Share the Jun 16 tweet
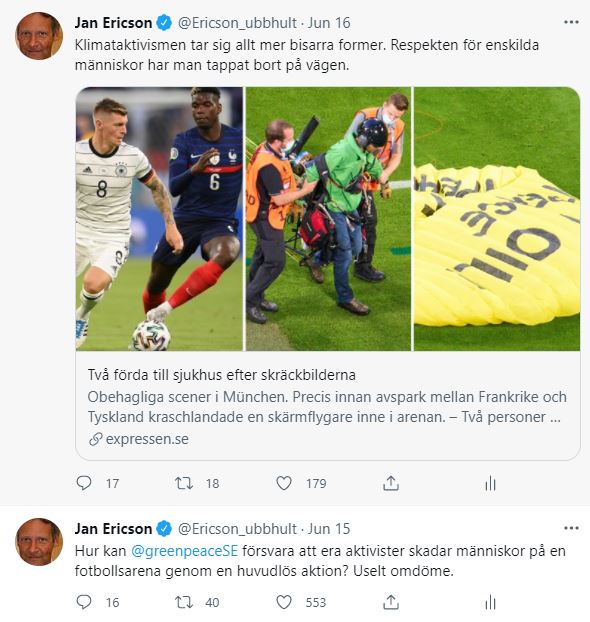 tap(391, 483)
